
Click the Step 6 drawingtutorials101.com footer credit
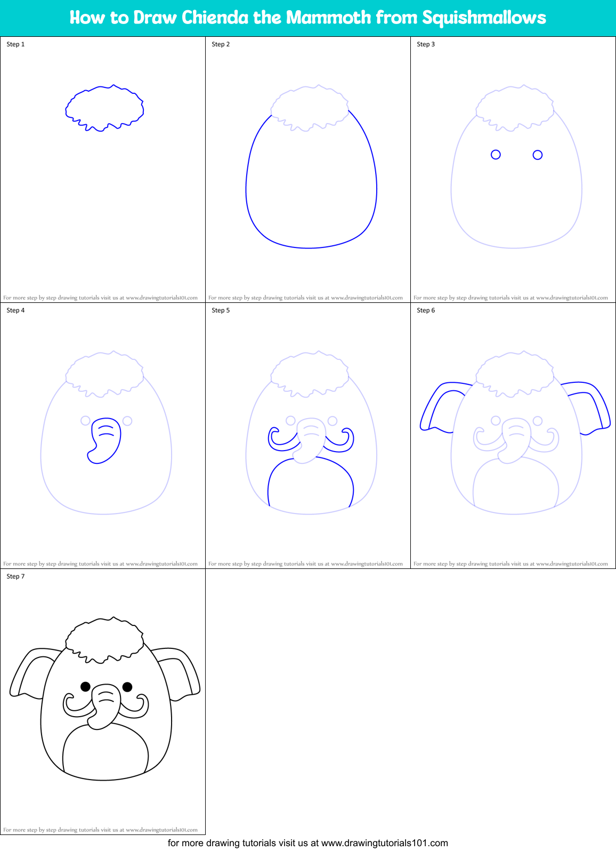point(510,564)
